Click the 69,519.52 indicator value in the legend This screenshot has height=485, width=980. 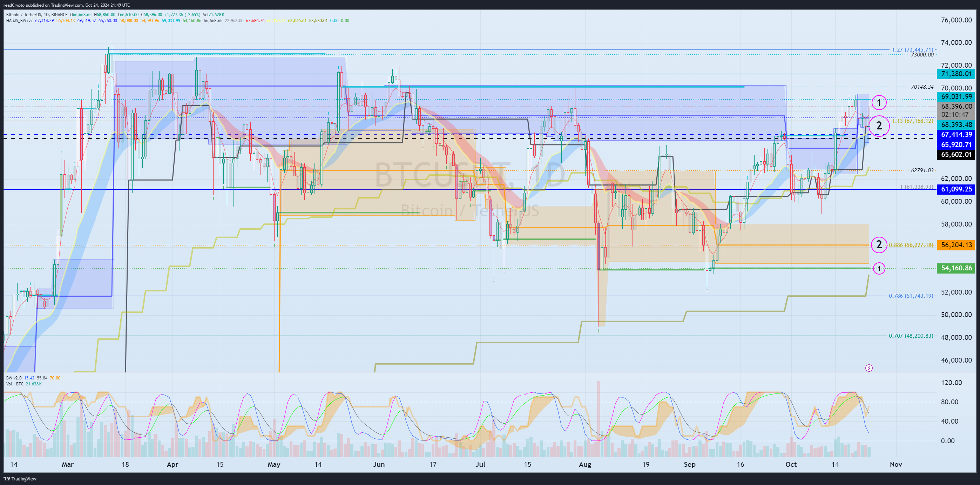coord(86,21)
